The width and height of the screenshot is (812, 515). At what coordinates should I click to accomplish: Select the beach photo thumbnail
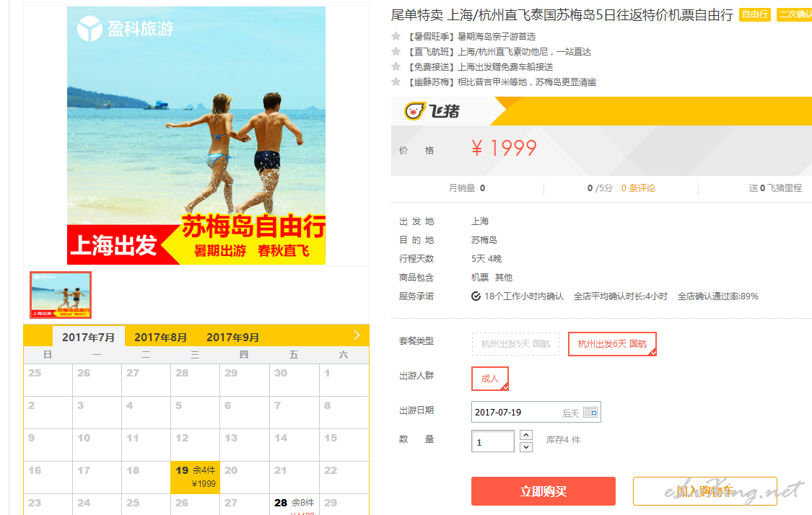(61, 294)
